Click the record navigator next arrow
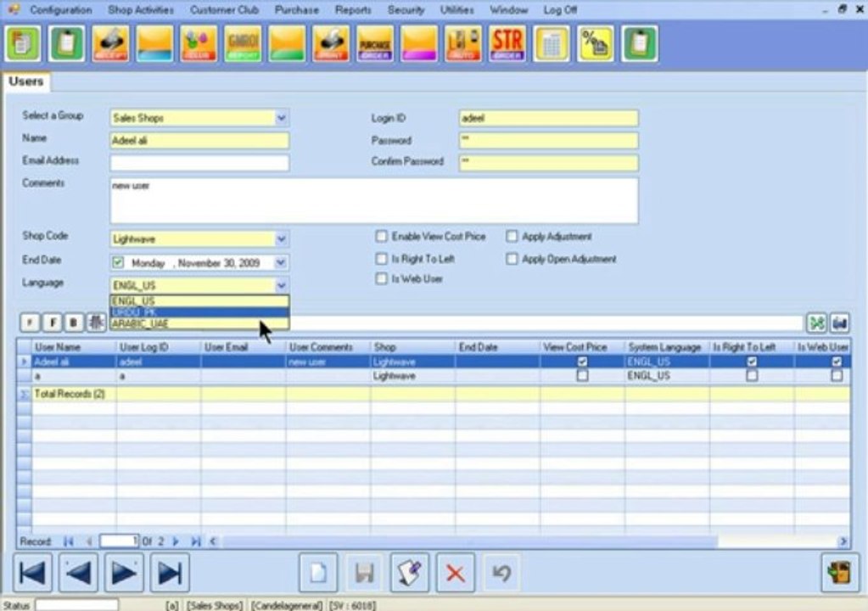Screen dimensions: 868x611 [x=176, y=541]
